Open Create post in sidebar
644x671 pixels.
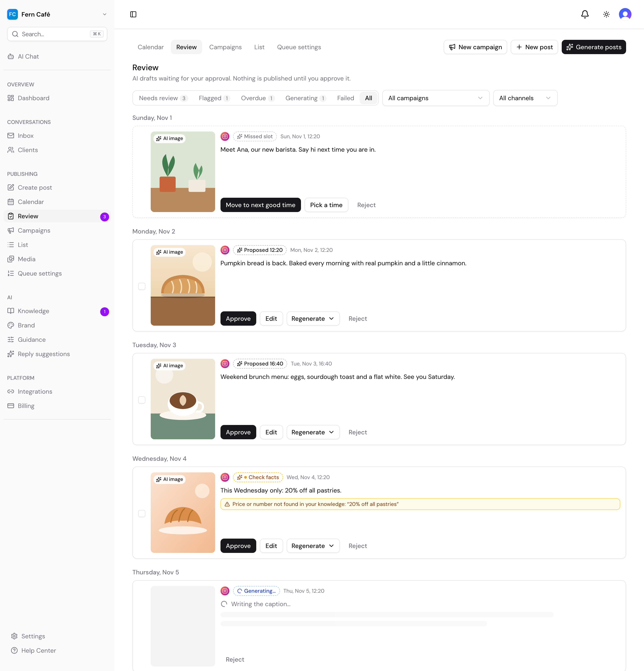[57, 188]
